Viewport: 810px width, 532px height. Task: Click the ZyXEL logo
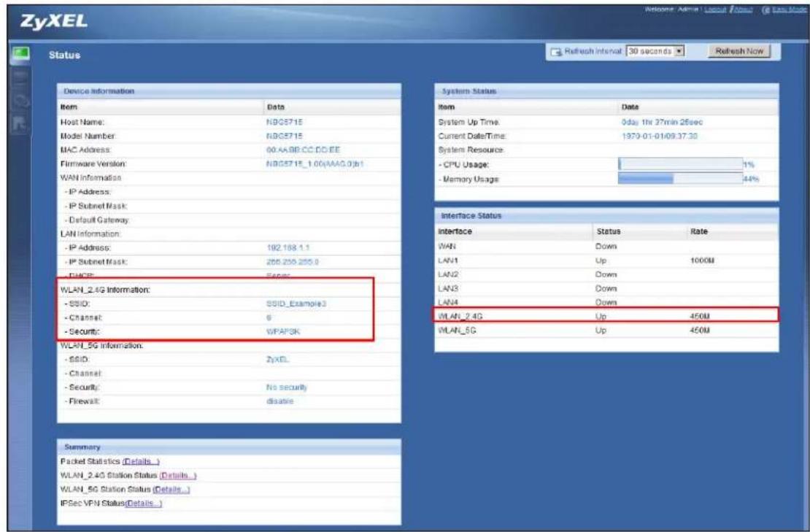click(53, 21)
